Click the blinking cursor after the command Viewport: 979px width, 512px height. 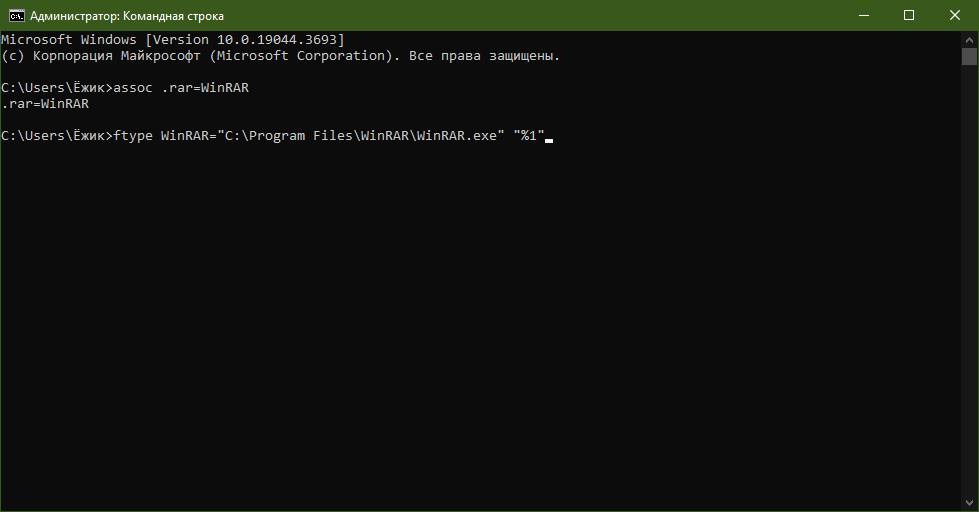(549, 138)
